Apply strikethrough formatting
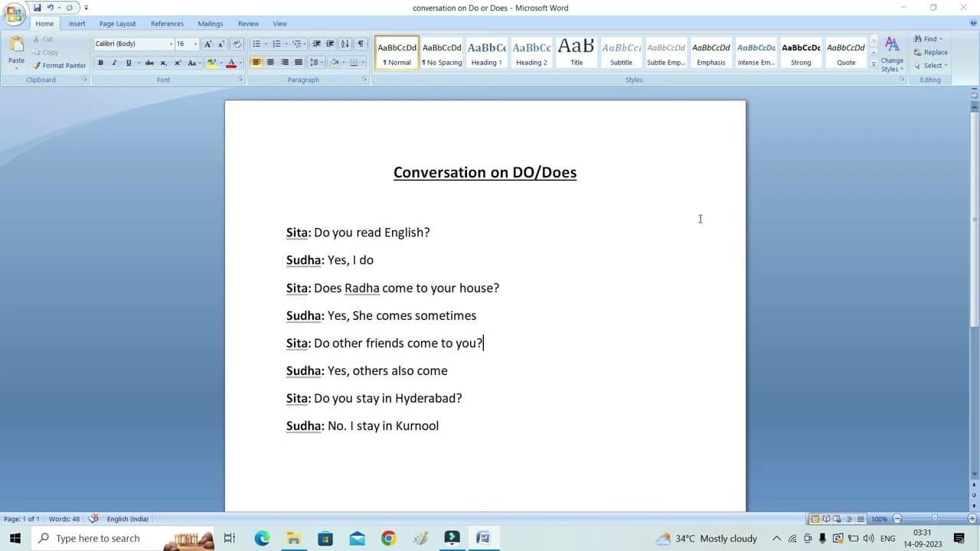Image resolution: width=980 pixels, height=551 pixels. (149, 63)
